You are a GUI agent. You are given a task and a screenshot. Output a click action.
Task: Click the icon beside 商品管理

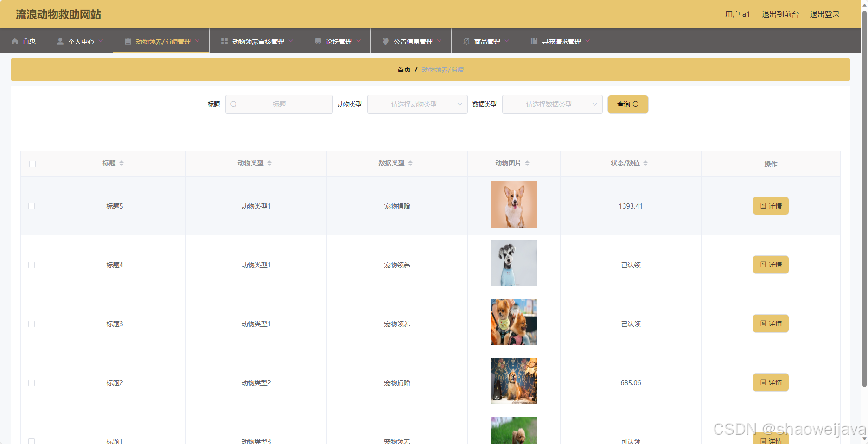pyautogui.click(x=466, y=41)
